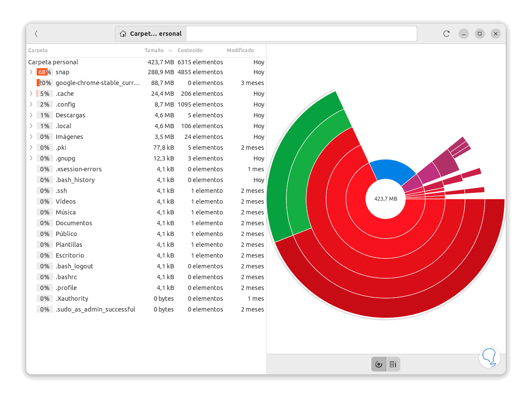Open the Carpeta personal path button
The height and width of the screenshot is (403, 532).
click(x=151, y=34)
